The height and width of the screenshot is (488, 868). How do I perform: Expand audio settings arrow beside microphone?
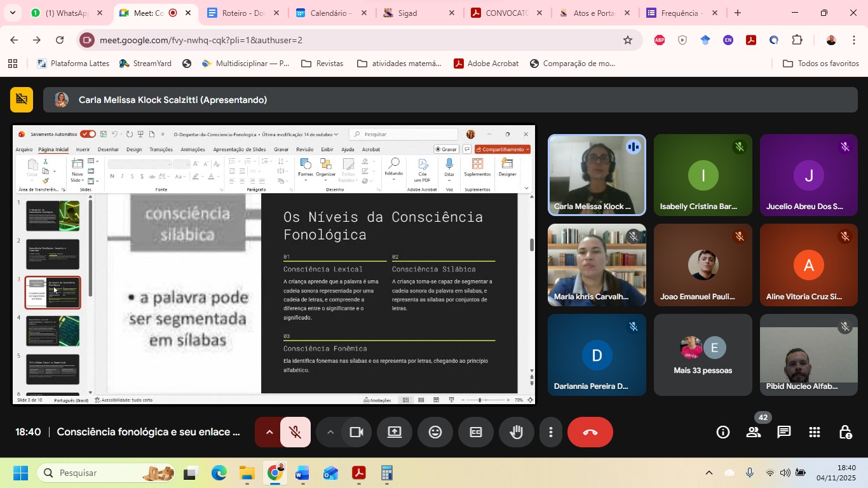269,433
